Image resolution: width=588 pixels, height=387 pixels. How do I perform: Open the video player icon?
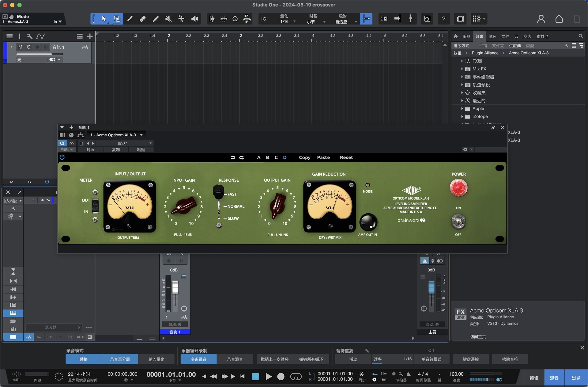tap(460, 19)
